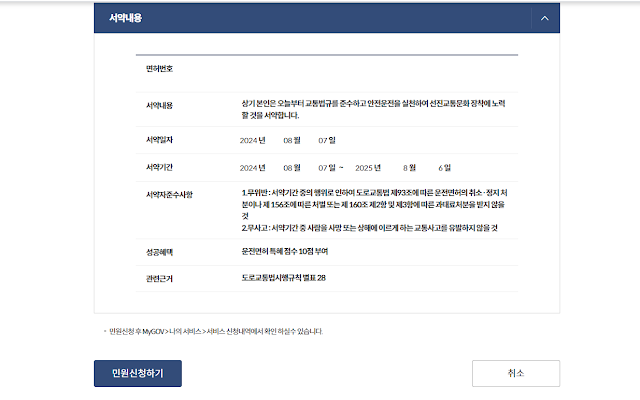This screenshot has height=400, width=640.
Task: Click the 민원신청하기 button
Action: (x=138, y=373)
